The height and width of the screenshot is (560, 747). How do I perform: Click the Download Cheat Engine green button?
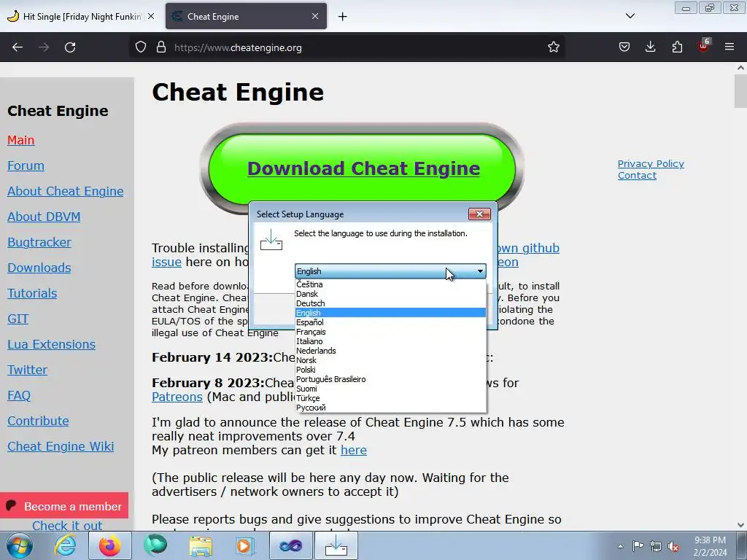(363, 168)
